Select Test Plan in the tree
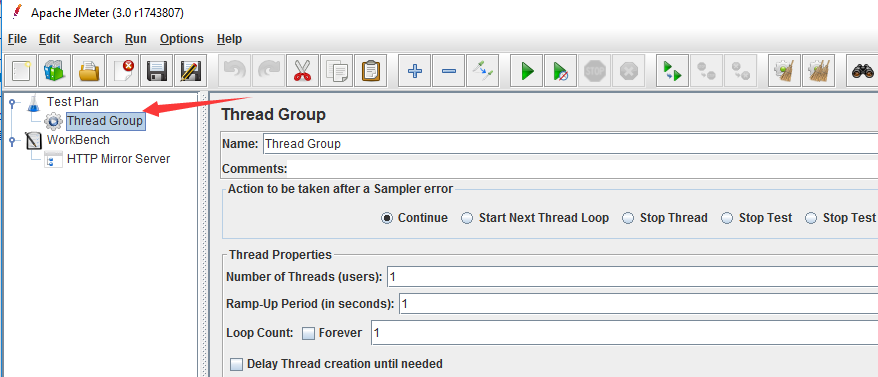The width and height of the screenshot is (878, 377). tap(72, 102)
